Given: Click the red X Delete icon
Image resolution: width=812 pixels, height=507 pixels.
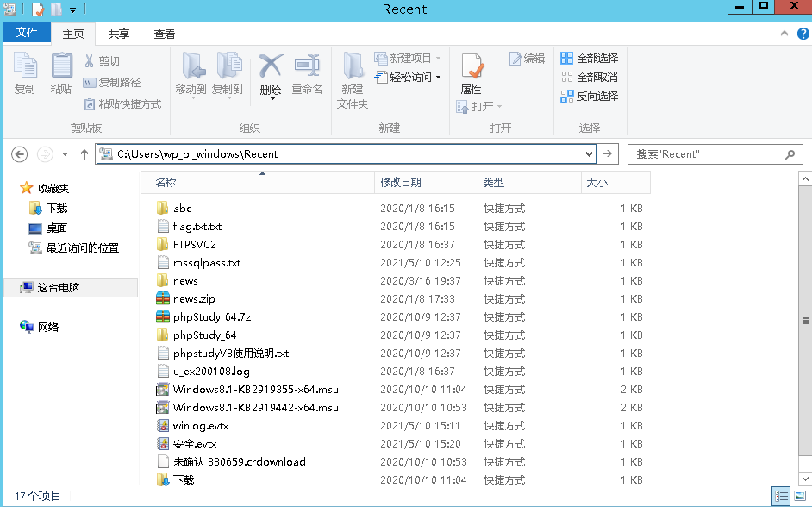Looking at the screenshot, I should 271,66.
